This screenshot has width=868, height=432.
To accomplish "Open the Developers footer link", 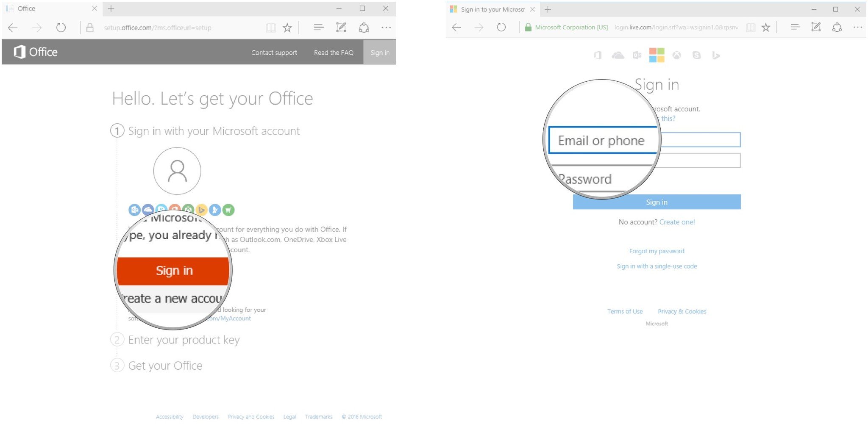I will [206, 417].
